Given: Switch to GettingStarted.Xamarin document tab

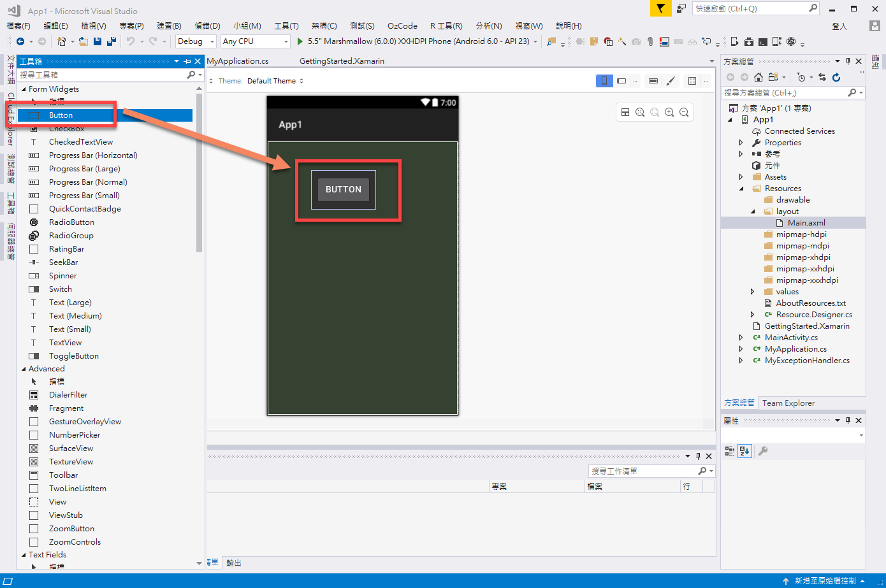Looking at the screenshot, I should pos(342,61).
